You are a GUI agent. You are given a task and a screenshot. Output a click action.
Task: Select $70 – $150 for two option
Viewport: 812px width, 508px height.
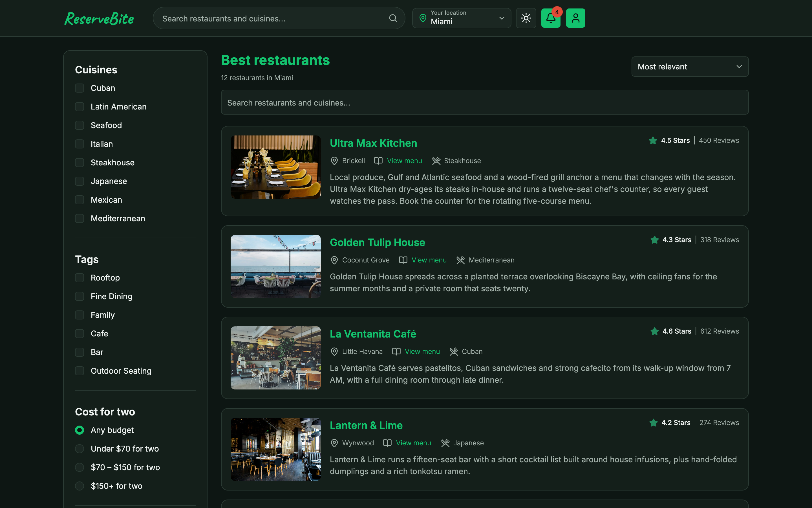[x=80, y=468]
